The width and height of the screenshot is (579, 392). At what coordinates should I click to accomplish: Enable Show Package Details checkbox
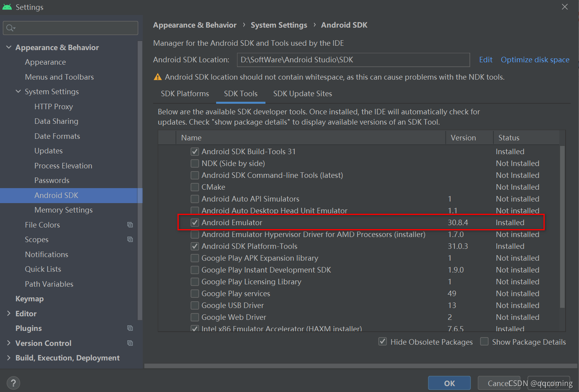484,342
